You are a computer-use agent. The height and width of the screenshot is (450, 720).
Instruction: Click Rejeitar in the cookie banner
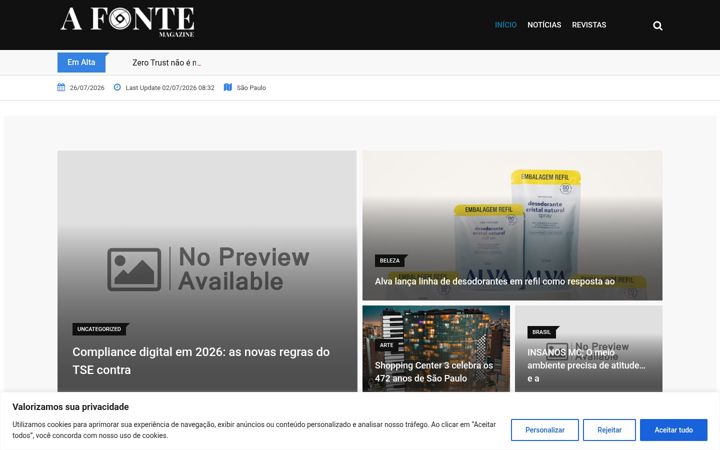[x=609, y=430]
